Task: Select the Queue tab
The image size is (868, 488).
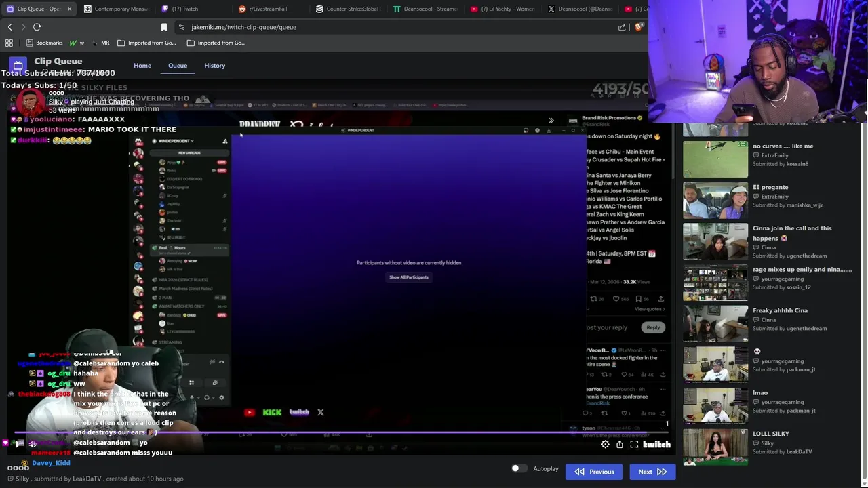Action: 178,66
